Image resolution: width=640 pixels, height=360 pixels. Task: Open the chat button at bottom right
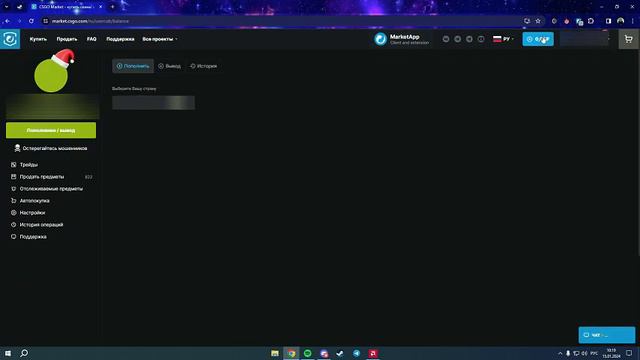click(x=607, y=335)
